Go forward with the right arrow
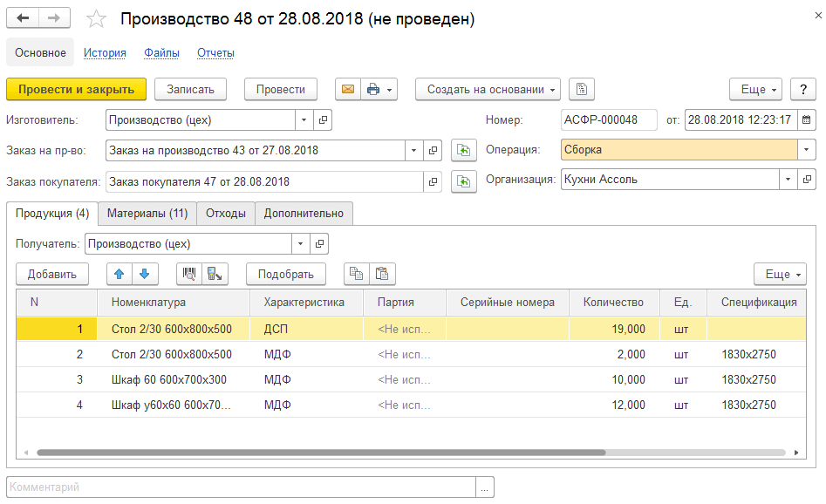This screenshot has width=826, height=504. click(54, 18)
